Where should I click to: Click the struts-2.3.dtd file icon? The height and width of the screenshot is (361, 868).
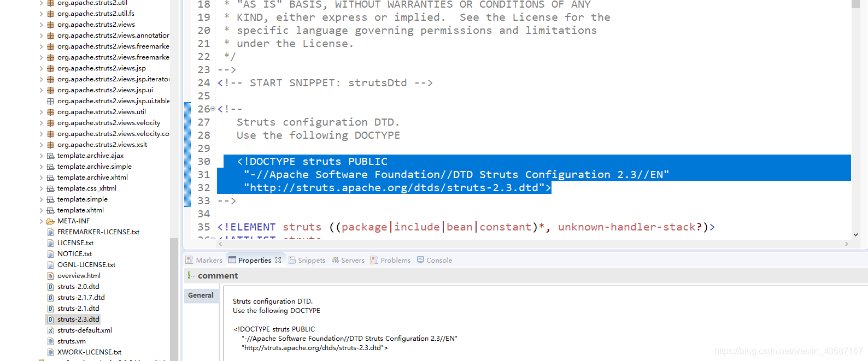point(50,319)
